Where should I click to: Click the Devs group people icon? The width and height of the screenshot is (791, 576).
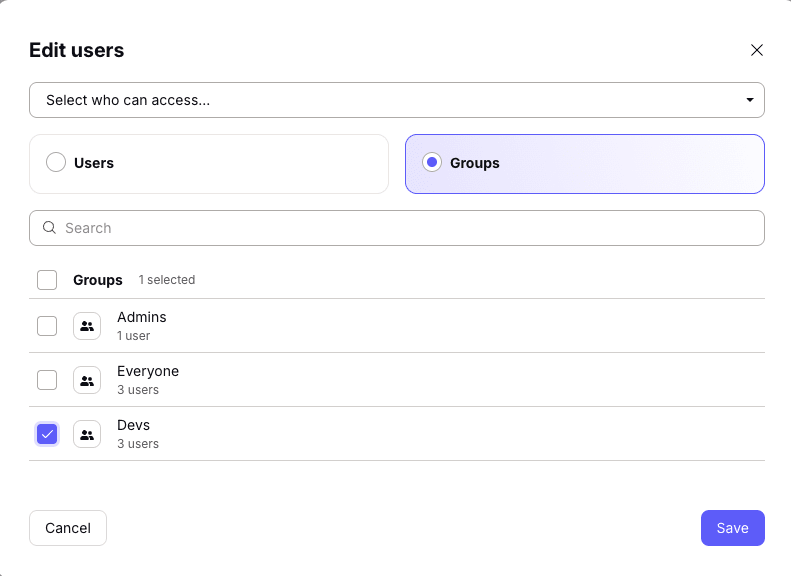tap(87, 434)
